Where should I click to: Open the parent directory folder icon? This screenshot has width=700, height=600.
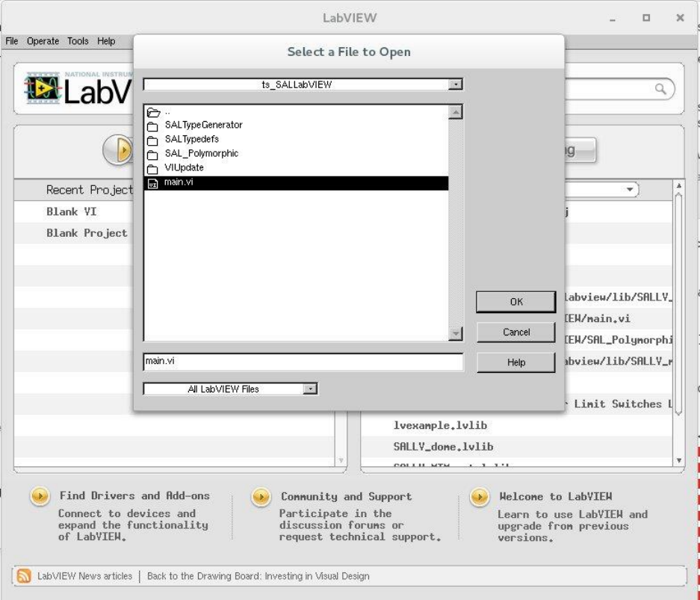pyautogui.click(x=153, y=113)
